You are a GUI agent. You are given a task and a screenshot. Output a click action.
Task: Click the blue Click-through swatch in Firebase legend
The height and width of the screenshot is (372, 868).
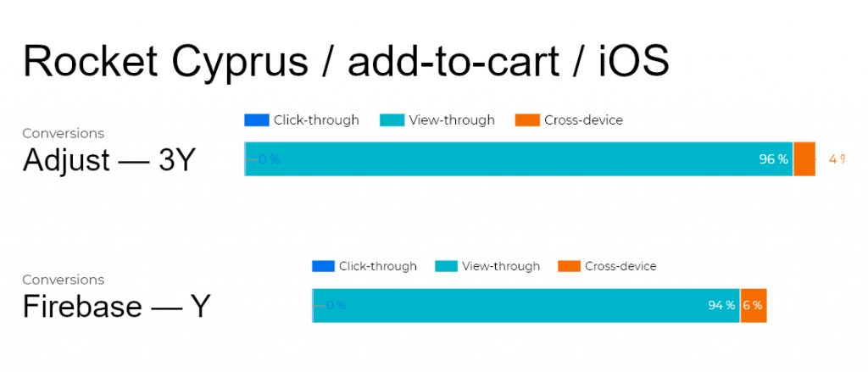click(323, 266)
